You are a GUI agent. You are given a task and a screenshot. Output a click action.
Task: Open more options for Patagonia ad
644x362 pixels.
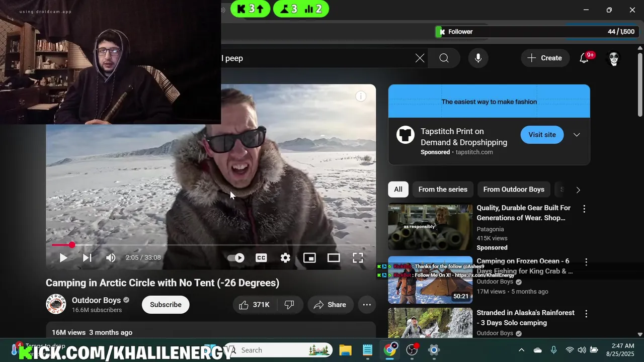click(x=584, y=209)
